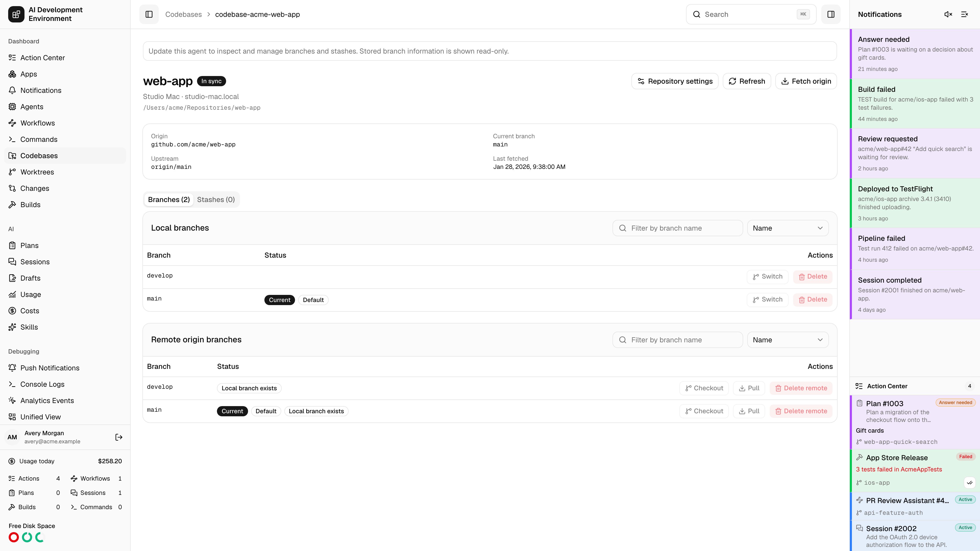This screenshot has height=551, width=980.
Task: Click Delete on local main row
Action: 813,300
